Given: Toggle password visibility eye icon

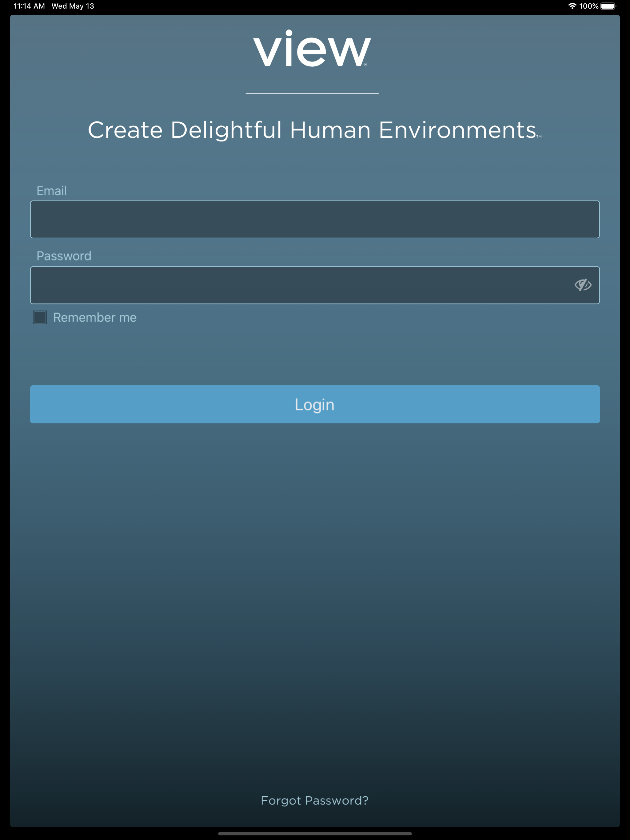Looking at the screenshot, I should point(583,285).
